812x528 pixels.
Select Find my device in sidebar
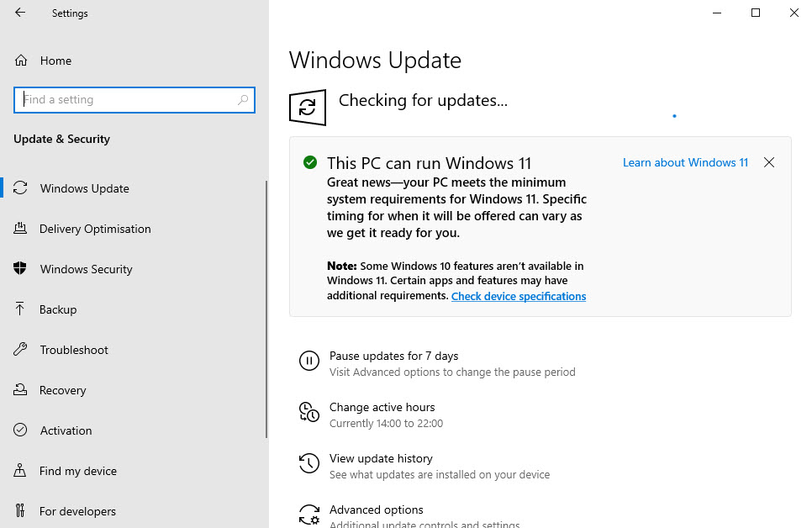[78, 471]
